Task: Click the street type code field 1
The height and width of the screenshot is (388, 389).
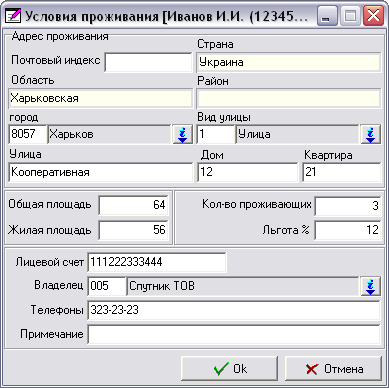Action: (216, 134)
